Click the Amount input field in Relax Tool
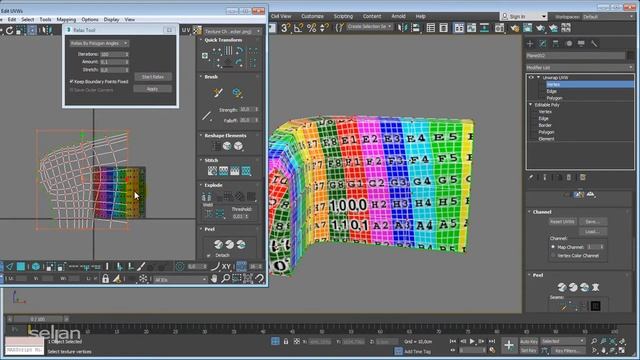Image resolution: width=640 pixels, height=360 pixels. point(115,62)
